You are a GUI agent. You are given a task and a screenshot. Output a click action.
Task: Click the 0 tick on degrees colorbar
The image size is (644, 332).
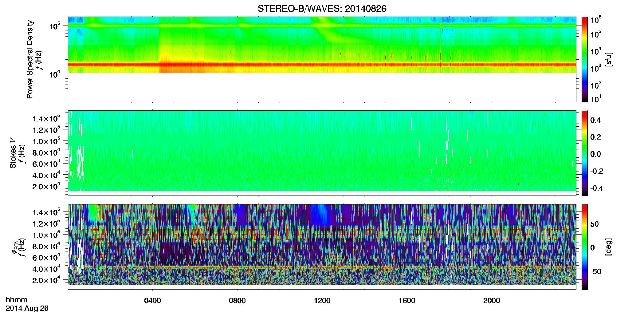(592, 248)
